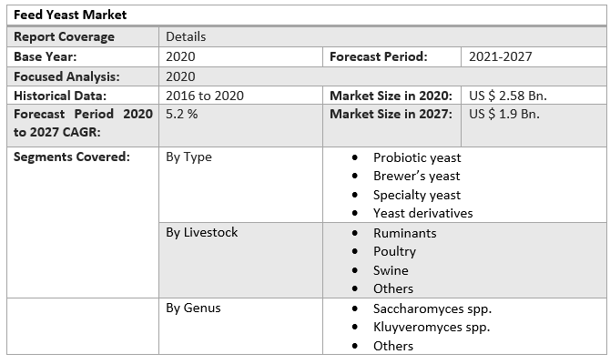Select the Report Coverage header cell
The height and width of the screenshot is (364, 610).
tap(64, 37)
